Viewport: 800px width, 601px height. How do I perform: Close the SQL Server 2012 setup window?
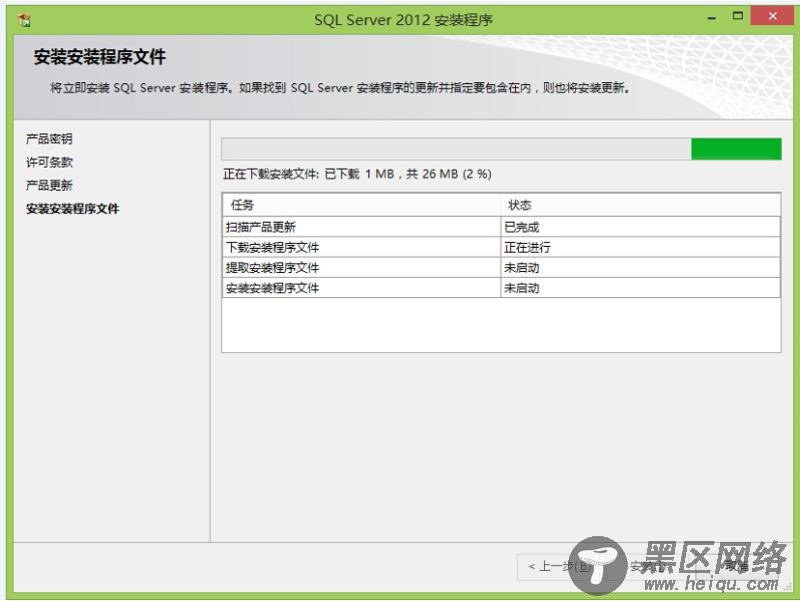pos(772,16)
